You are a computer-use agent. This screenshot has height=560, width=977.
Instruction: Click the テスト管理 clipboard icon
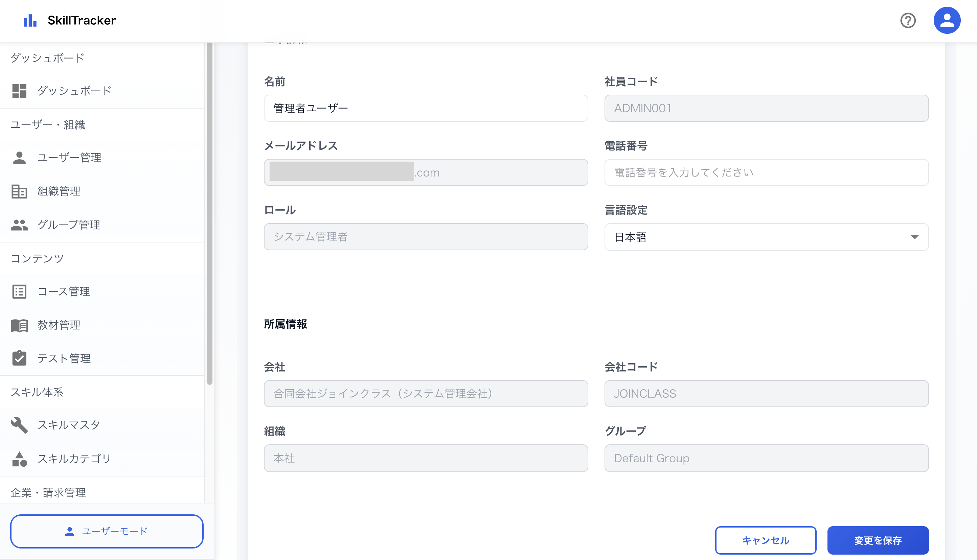tap(19, 358)
